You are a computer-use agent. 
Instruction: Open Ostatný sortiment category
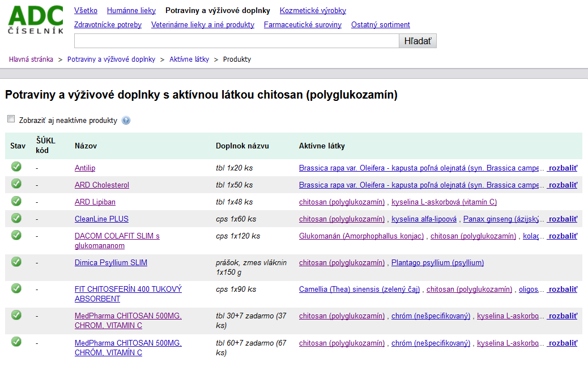tap(381, 25)
